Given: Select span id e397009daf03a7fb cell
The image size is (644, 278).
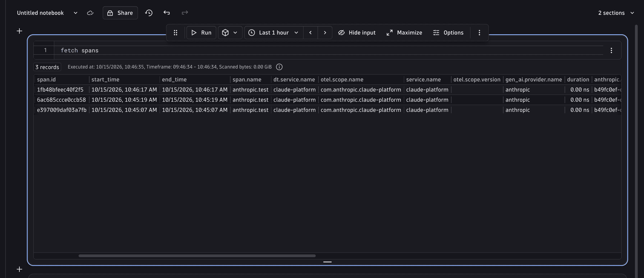Looking at the screenshot, I should pyautogui.click(x=62, y=110).
